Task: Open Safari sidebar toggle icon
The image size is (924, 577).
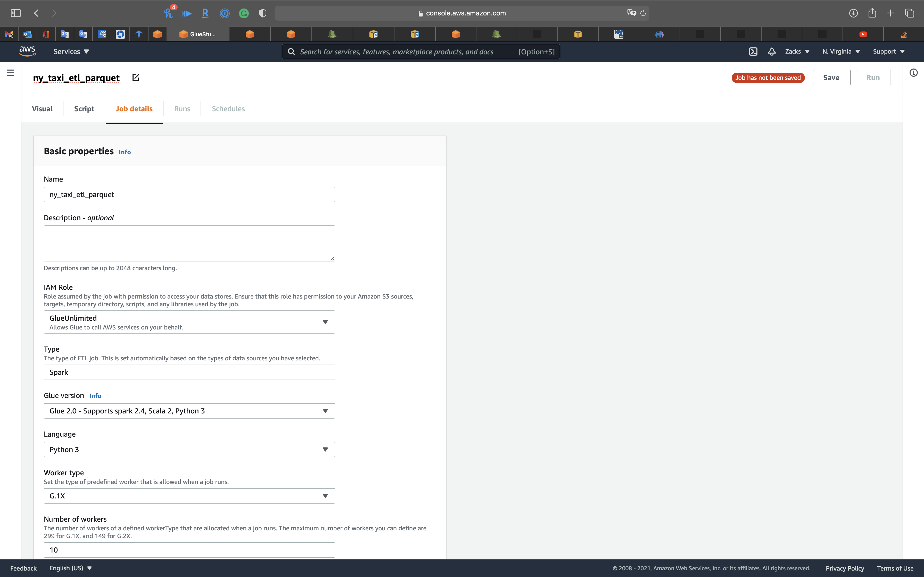Action: click(16, 13)
